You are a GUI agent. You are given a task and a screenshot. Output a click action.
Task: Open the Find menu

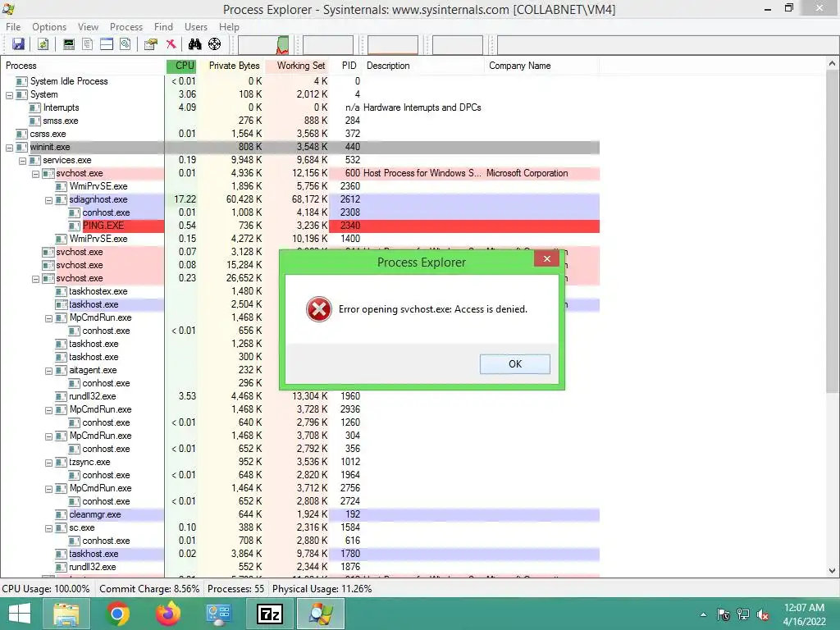pos(163,27)
